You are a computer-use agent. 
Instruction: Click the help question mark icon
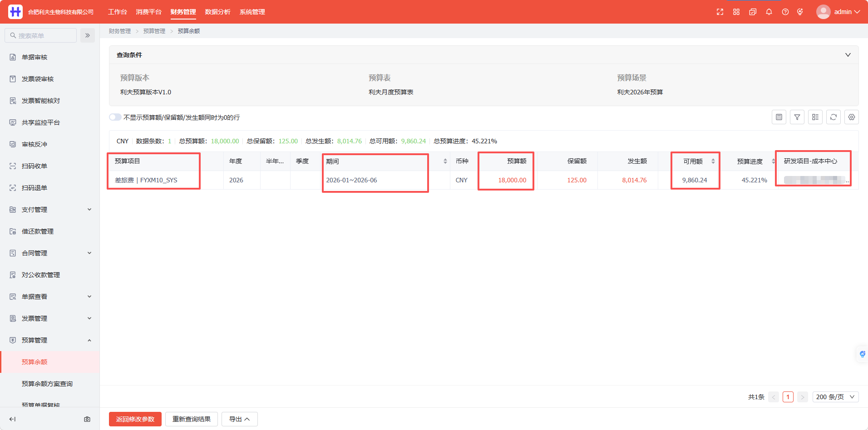(x=785, y=12)
